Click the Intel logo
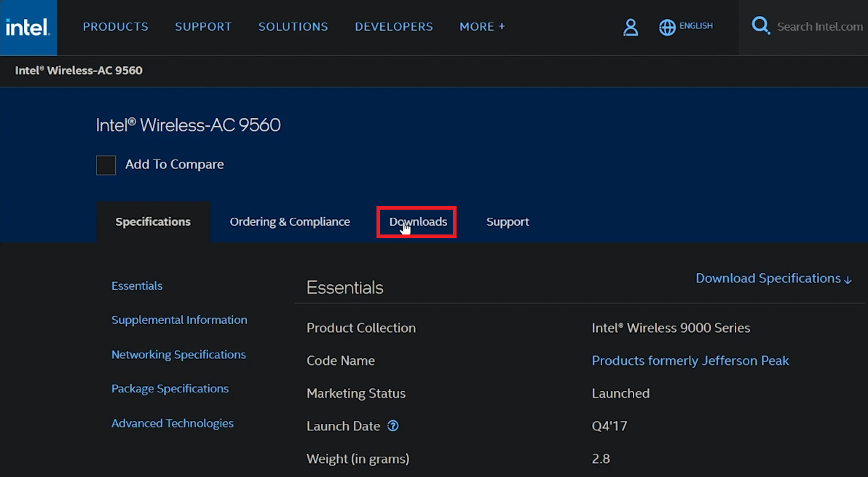The image size is (868, 477). (x=27, y=27)
